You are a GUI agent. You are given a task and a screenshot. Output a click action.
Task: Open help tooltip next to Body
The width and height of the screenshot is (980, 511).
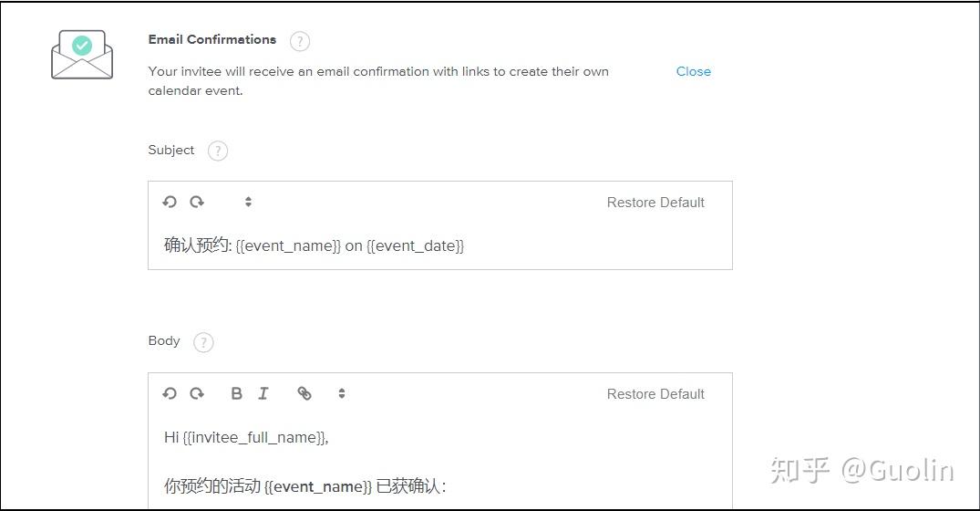pos(203,342)
